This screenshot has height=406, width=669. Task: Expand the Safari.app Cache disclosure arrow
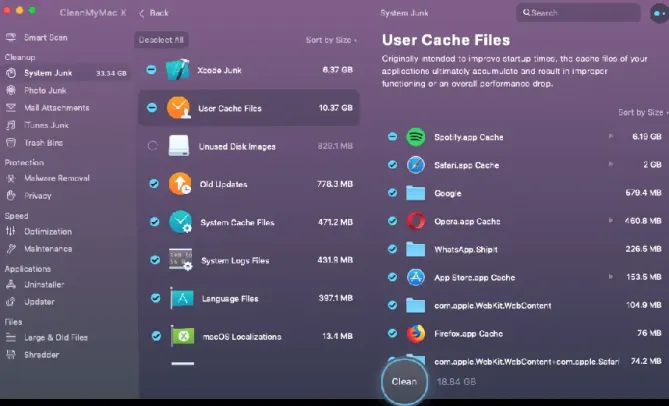coord(611,164)
